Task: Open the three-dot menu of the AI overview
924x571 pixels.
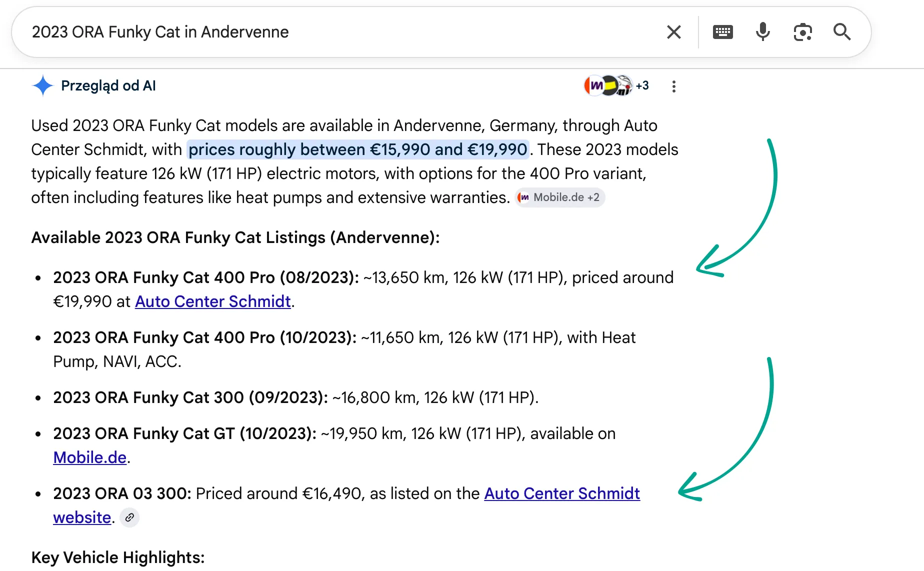Action: [x=674, y=86]
